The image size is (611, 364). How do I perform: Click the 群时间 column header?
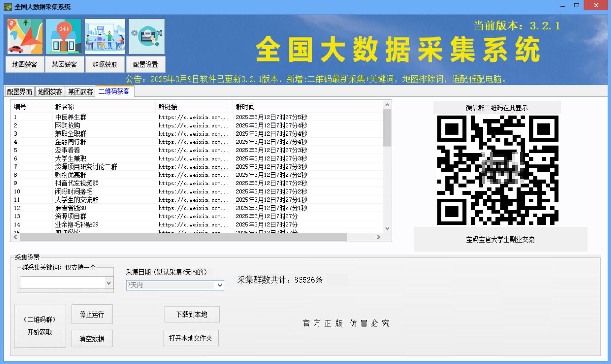[308, 107]
